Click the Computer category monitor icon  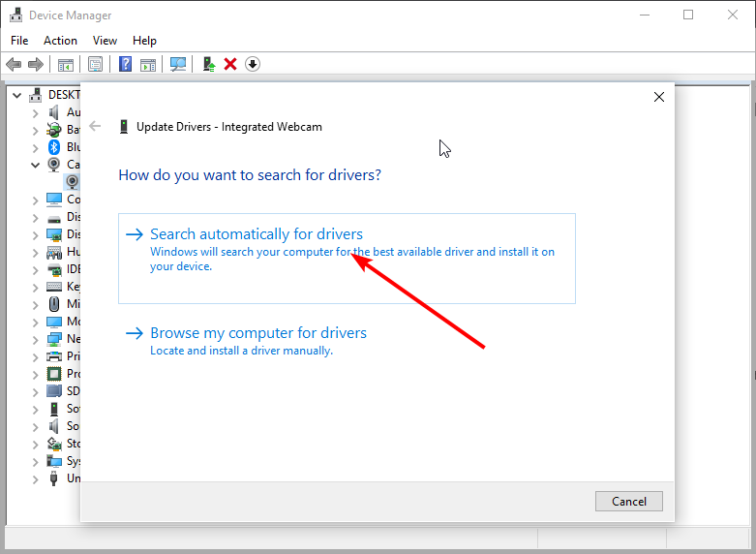pyautogui.click(x=54, y=200)
